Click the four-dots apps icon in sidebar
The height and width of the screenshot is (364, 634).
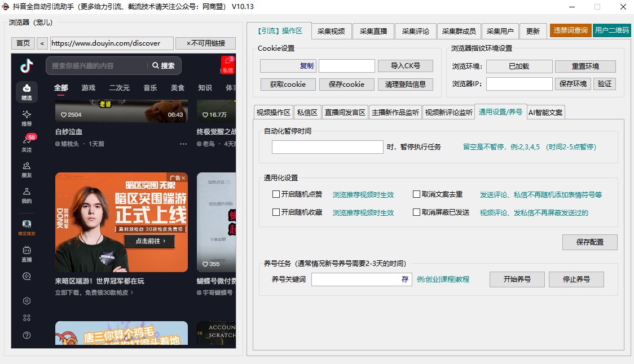click(27, 318)
